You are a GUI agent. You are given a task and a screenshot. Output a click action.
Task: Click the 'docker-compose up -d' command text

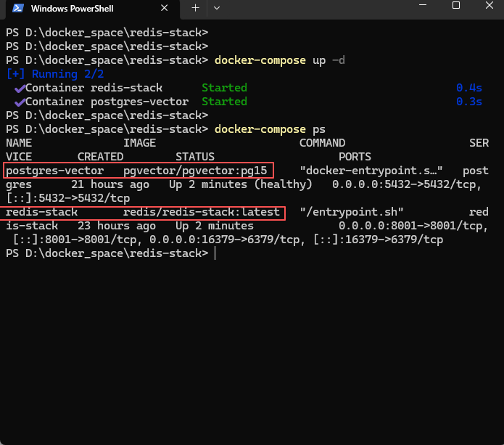280,60
